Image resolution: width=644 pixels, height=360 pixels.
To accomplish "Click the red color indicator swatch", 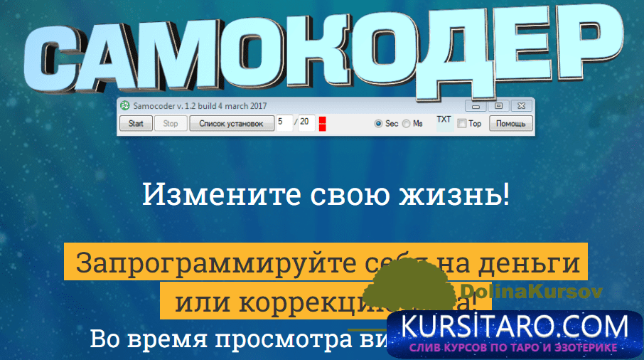I will tap(323, 124).
